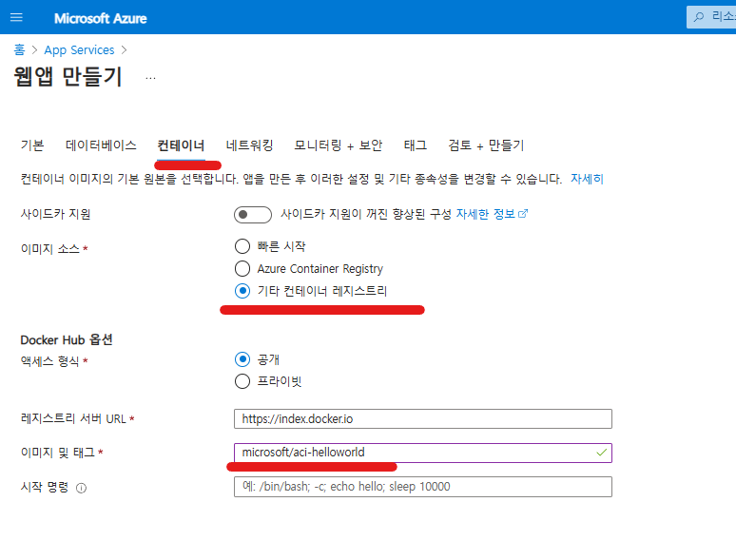Select 프라이빗 access type

242,381
